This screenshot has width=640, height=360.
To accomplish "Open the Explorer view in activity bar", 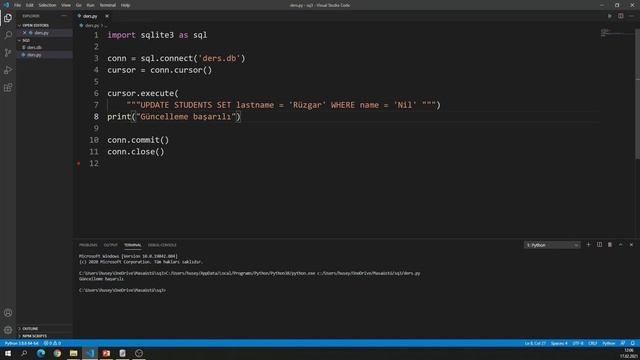I will (8, 18).
